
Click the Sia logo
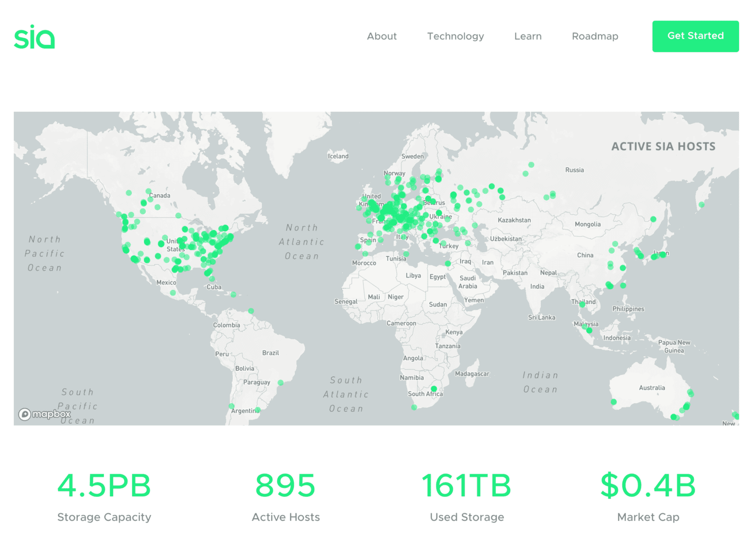coord(34,36)
